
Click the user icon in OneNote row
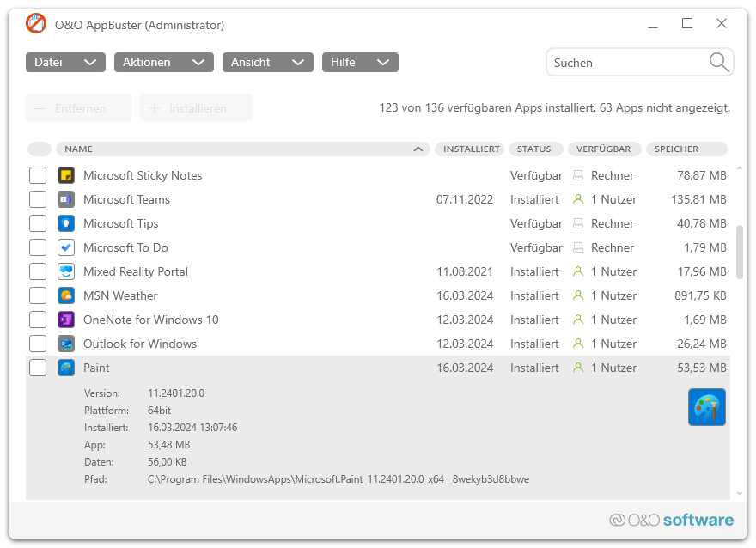click(578, 320)
